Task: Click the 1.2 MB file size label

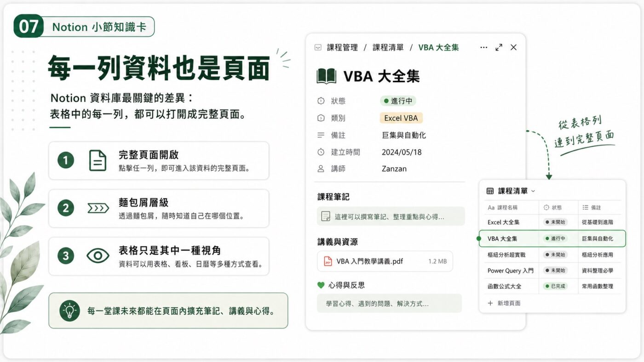Action: click(437, 261)
